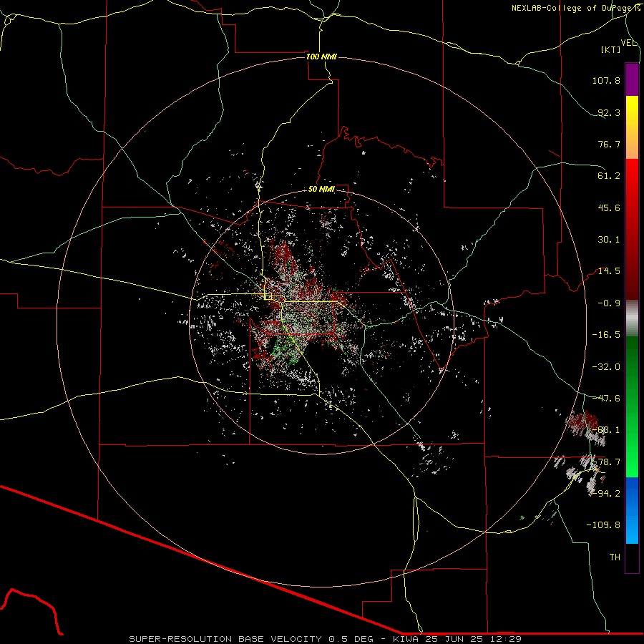Click the -32.0 velocity scale value

606,367
